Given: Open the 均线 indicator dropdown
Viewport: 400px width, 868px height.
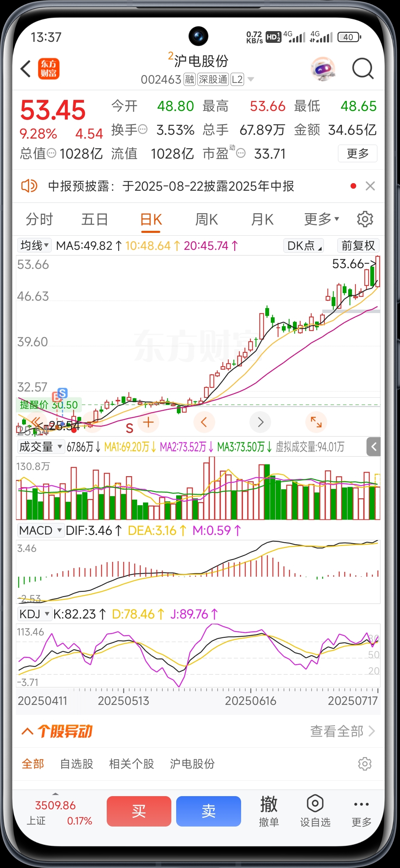Looking at the screenshot, I should pos(34,245).
